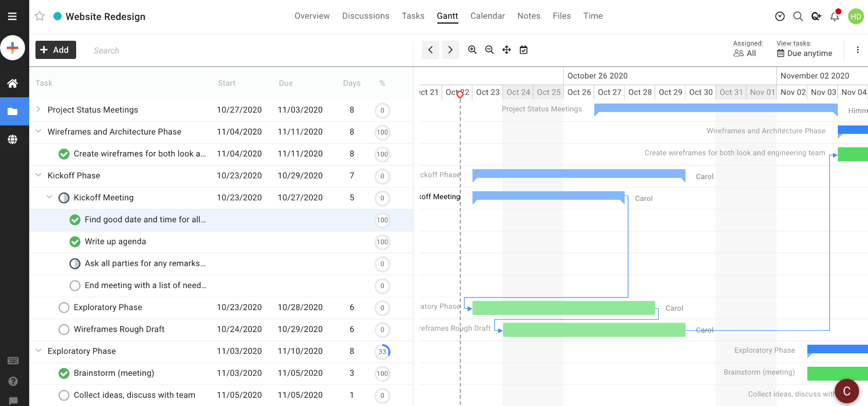The image size is (868, 406).
Task: Collapse the Kickoff Phase group
Action: point(38,175)
